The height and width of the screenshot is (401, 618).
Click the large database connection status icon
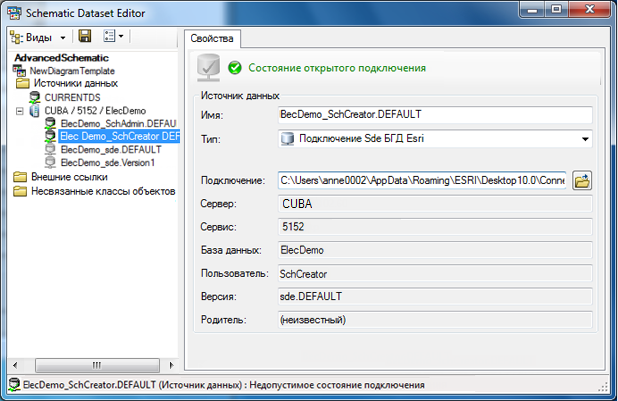208,68
